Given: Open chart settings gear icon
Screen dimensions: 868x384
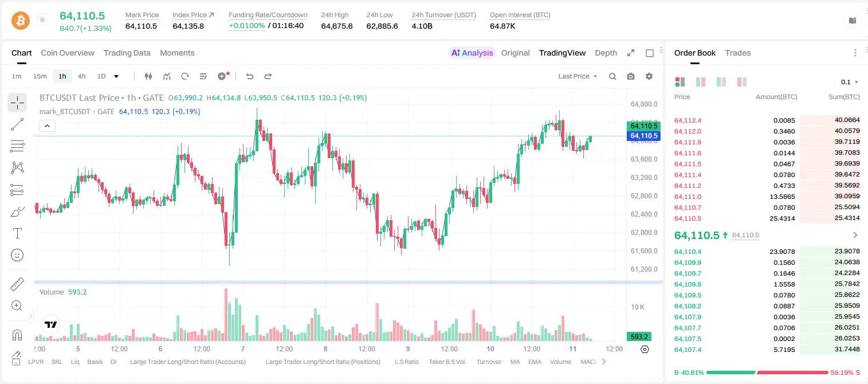Looking at the screenshot, I should pyautogui.click(x=649, y=76).
